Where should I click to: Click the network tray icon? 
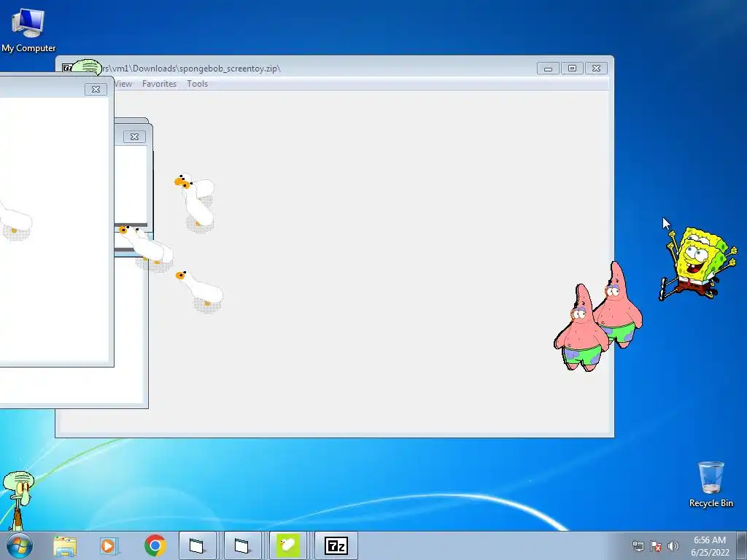[638, 546]
